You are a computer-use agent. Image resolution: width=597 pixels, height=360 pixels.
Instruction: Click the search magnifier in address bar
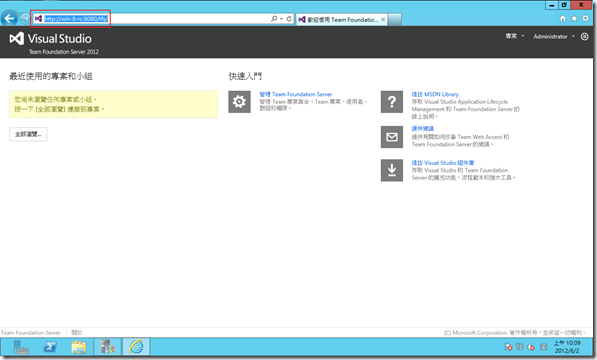[x=274, y=19]
